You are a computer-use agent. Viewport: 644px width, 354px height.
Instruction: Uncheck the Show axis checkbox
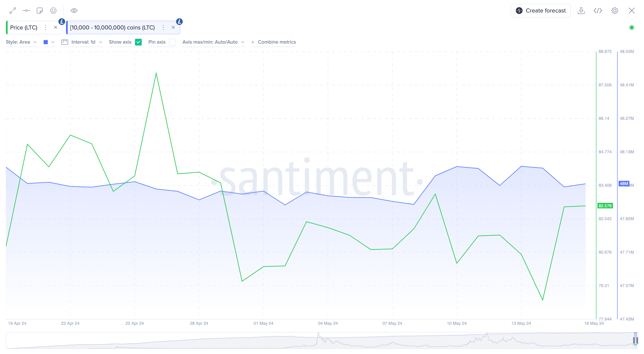[138, 42]
